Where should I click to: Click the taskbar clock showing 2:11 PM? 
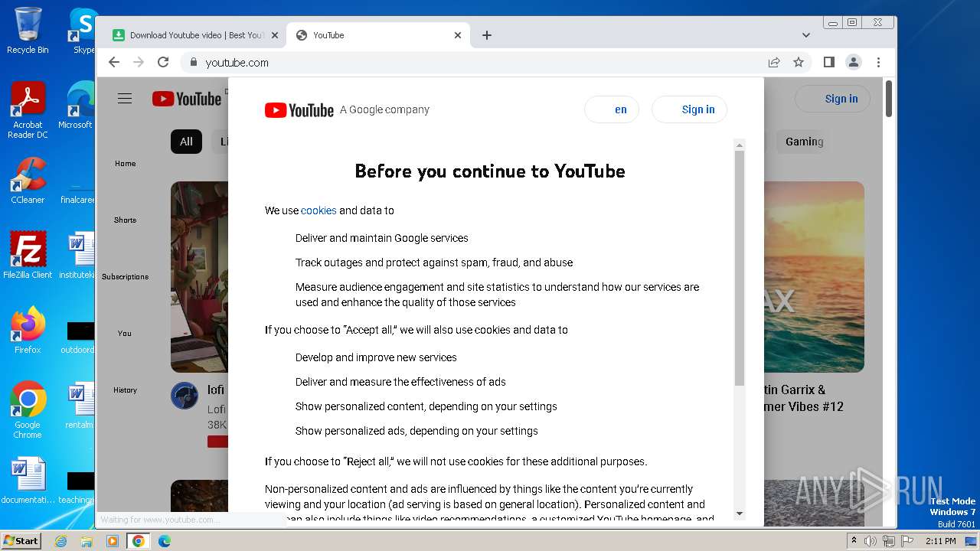pyautogui.click(x=941, y=541)
